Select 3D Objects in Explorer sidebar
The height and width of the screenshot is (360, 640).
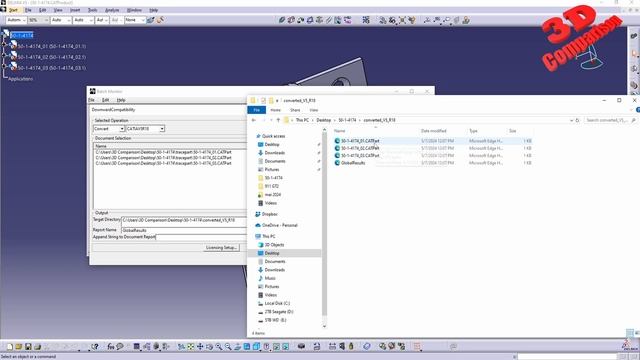274,244
